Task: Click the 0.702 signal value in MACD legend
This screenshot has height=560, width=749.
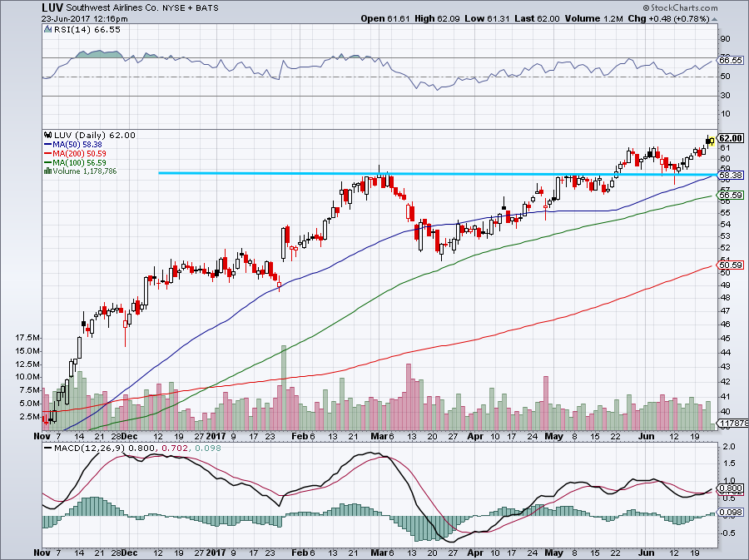Action: pos(175,448)
